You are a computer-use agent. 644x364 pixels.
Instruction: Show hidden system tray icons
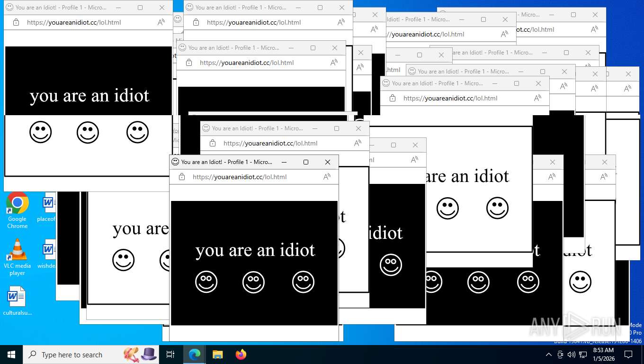pos(549,355)
